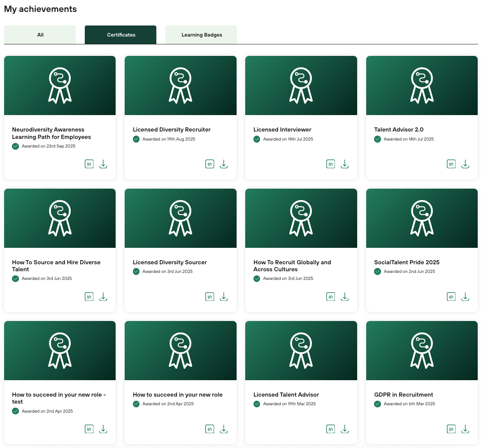Share GDPR in Recruitment on LinkedIn

click(x=451, y=429)
